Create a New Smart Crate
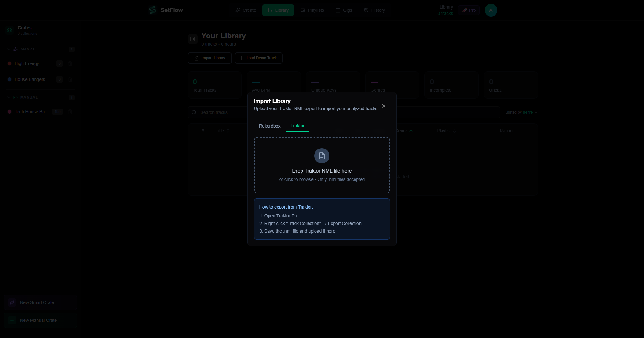The image size is (644, 338). 40,302
